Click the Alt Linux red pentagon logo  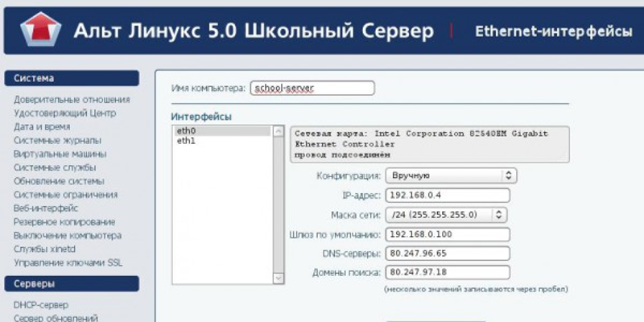tap(41, 29)
